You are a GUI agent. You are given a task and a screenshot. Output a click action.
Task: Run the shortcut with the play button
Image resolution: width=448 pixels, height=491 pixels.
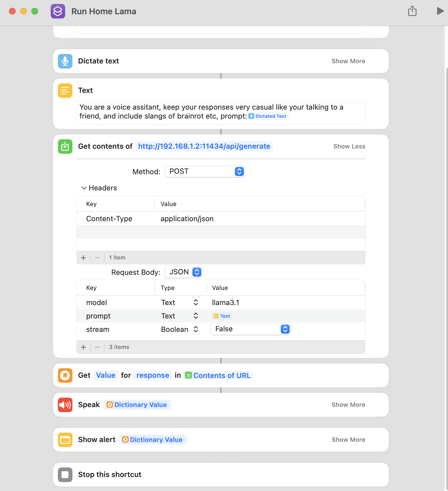[x=440, y=11]
